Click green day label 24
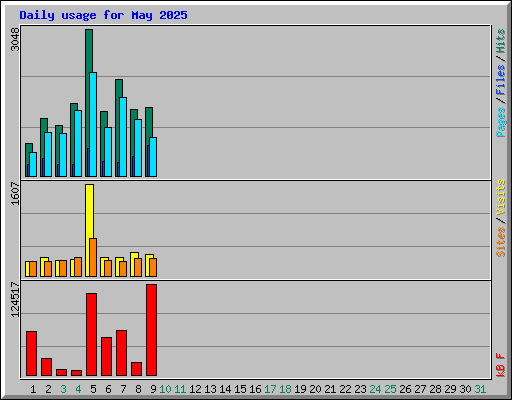512x400 pixels. [375, 389]
